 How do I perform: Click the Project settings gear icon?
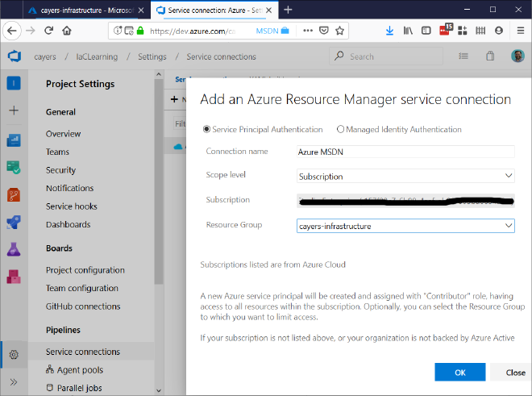click(x=14, y=354)
